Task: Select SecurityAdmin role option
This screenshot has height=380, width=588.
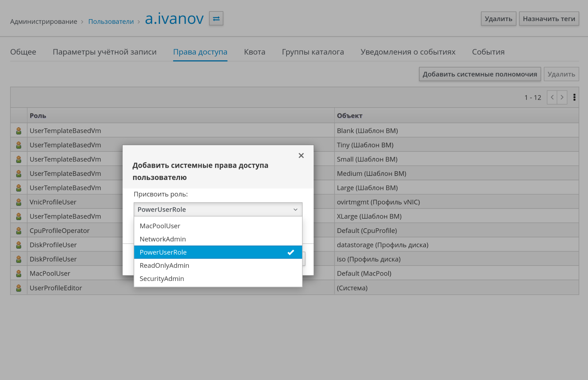Action: pos(162,279)
